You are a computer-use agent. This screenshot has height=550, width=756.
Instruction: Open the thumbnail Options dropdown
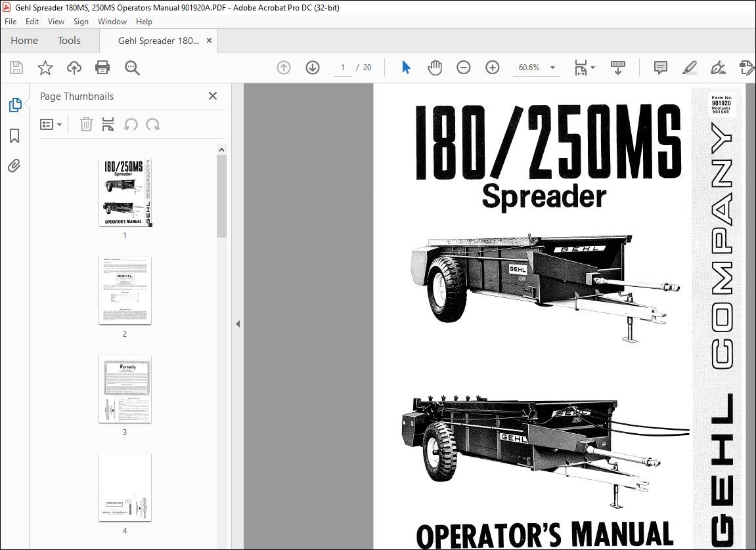click(x=51, y=124)
